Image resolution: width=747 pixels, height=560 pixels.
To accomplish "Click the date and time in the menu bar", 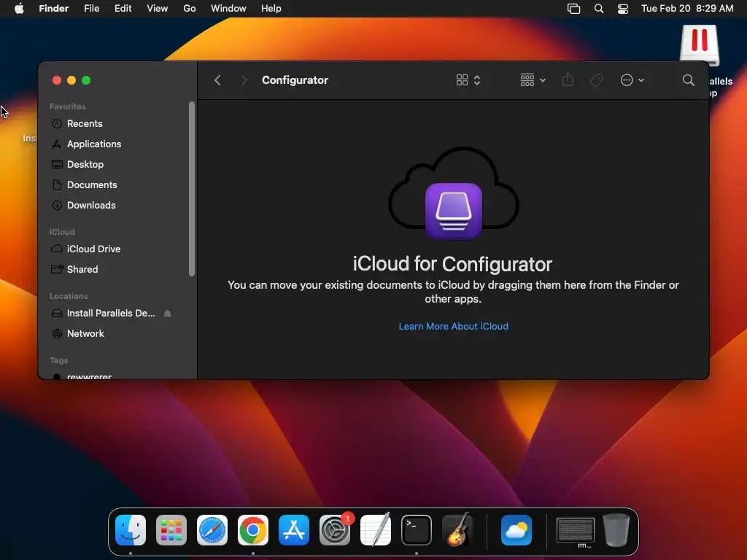I will (687, 8).
